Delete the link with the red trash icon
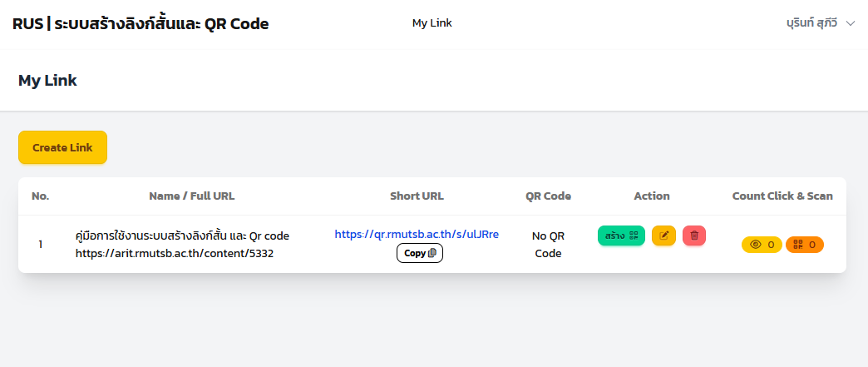This screenshot has width=868, height=367. 694,236
